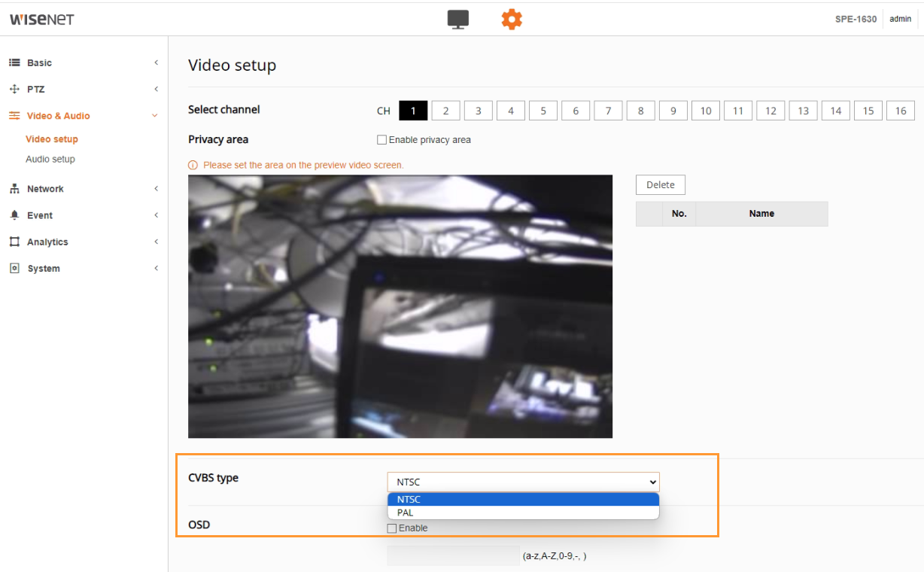Open the live monitor view icon
Viewport: 924px width, 572px height.
coord(458,20)
